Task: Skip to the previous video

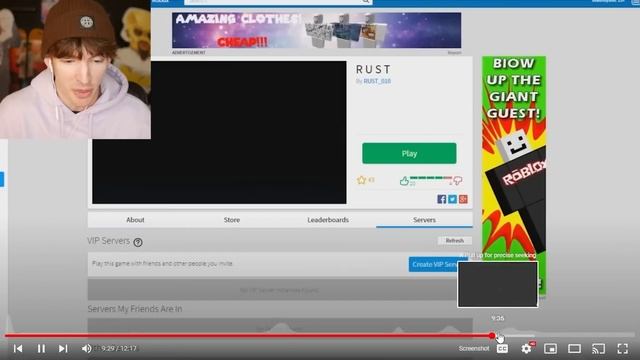Action: [x=18, y=349]
